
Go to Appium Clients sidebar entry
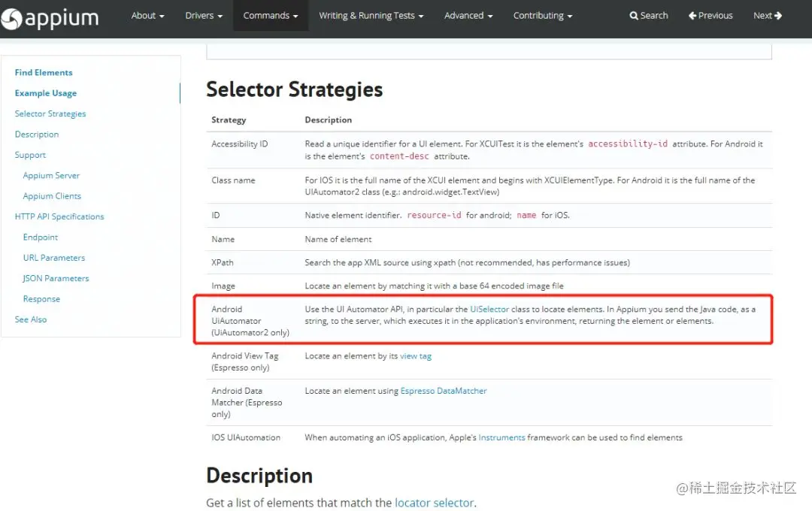(52, 196)
